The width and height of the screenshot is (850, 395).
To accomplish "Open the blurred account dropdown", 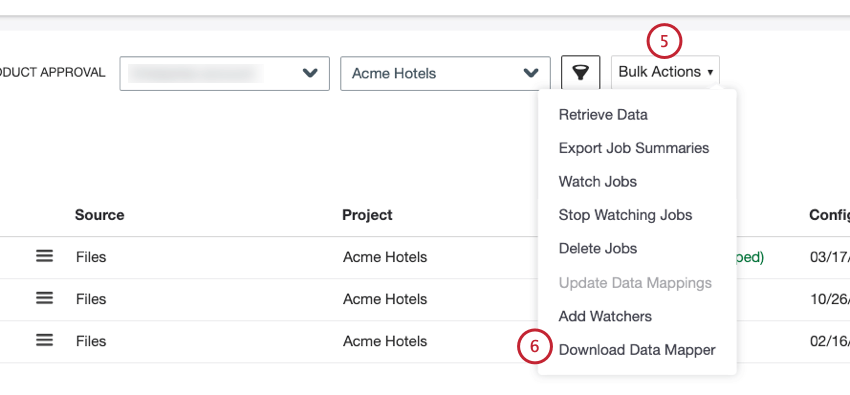I will 224,73.
